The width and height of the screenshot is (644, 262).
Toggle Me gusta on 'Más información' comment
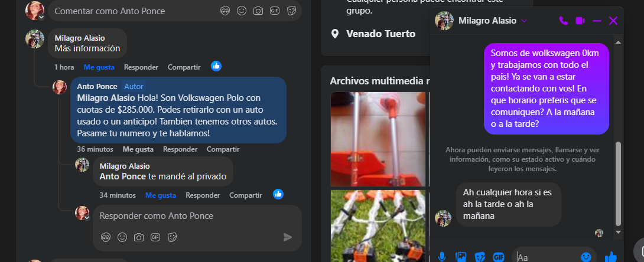click(99, 67)
